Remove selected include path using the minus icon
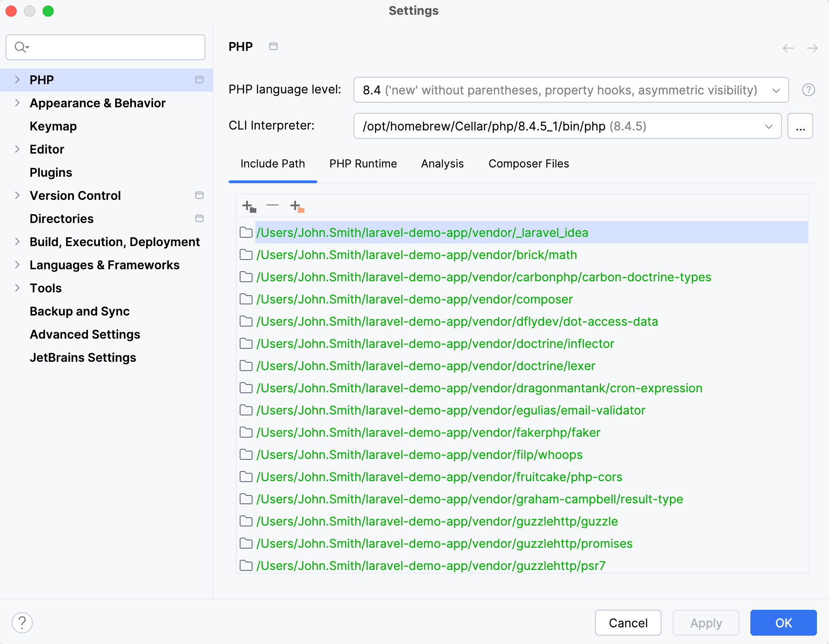 (x=272, y=205)
